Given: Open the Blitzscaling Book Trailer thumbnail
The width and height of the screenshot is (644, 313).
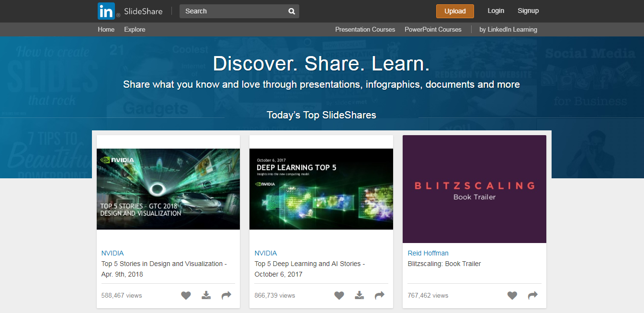Looking at the screenshot, I should coord(475,189).
